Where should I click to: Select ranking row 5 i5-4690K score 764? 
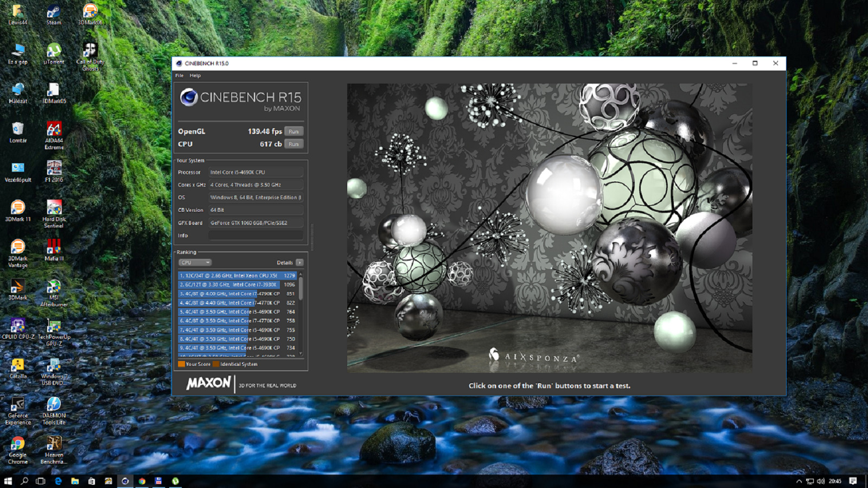237,312
